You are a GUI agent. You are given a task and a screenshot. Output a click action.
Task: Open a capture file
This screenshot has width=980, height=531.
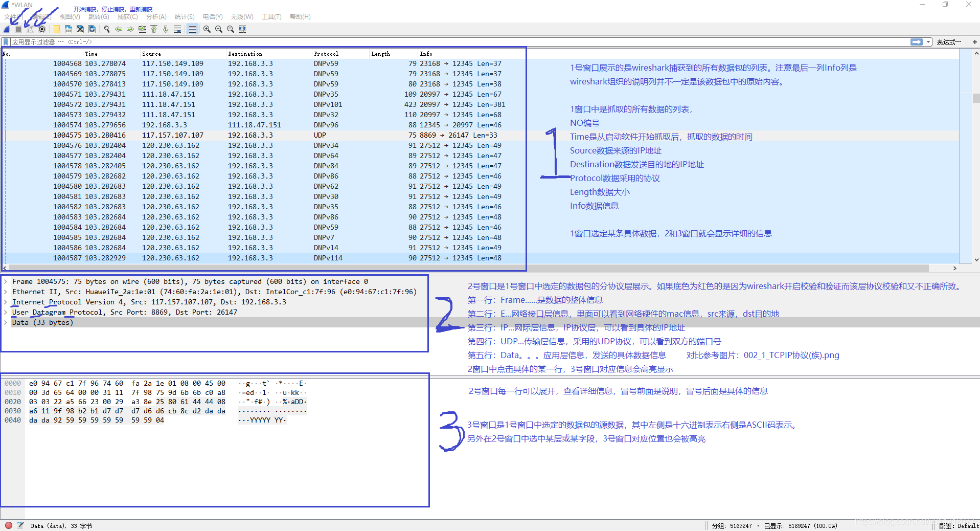pos(57,29)
